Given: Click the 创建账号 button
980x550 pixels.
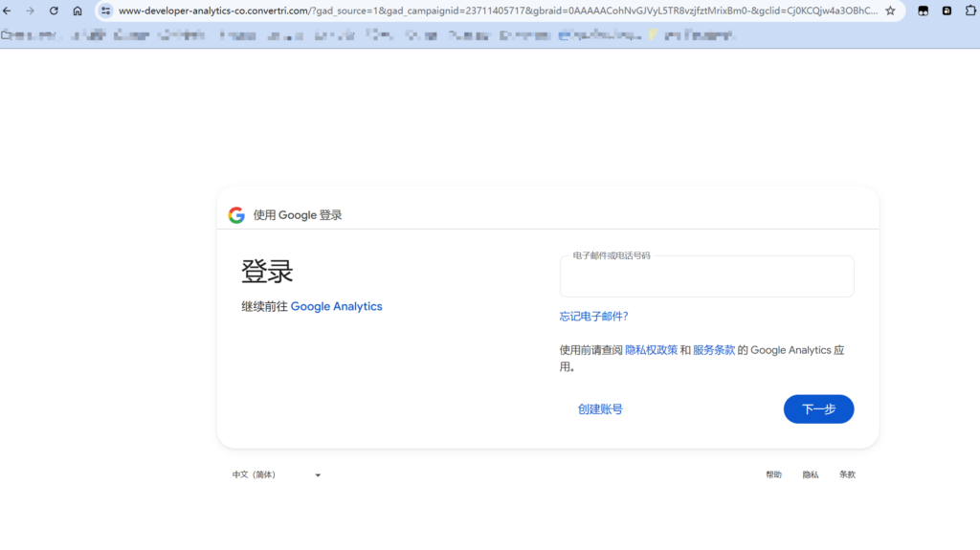Looking at the screenshot, I should 600,409.
